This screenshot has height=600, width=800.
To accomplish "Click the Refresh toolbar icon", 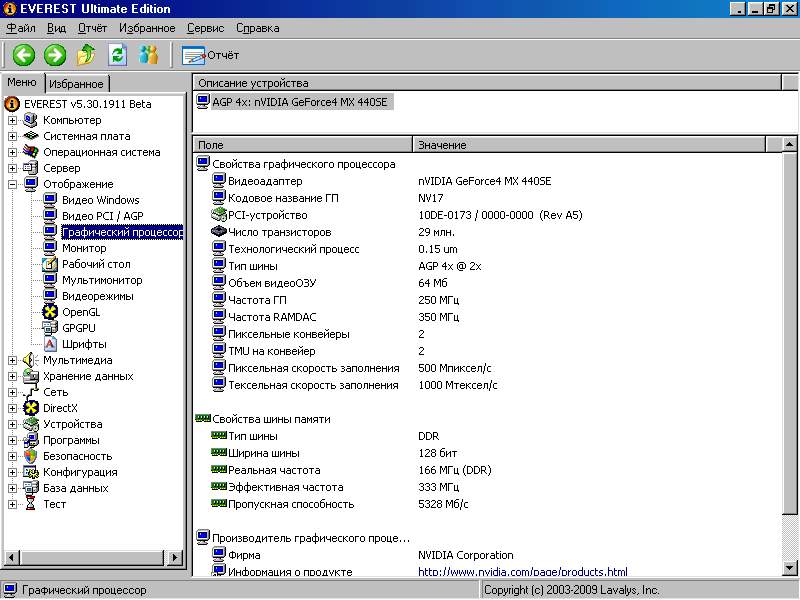I will pos(118,55).
